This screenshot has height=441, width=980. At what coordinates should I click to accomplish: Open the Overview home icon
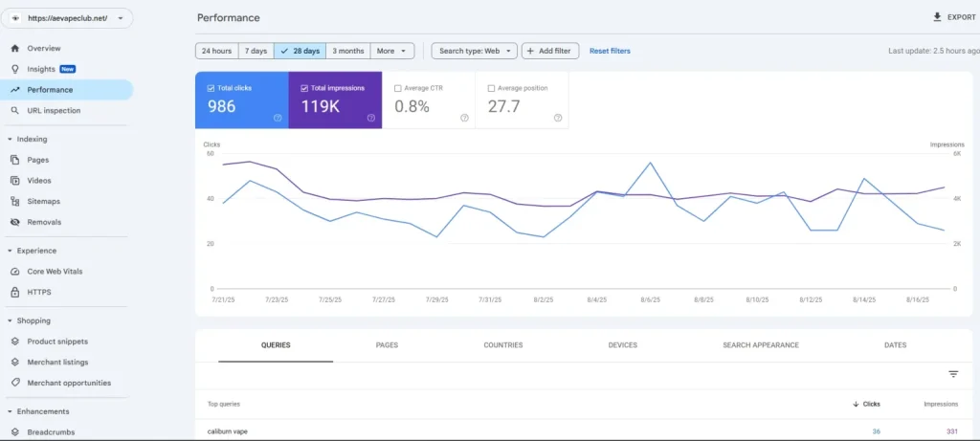tap(15, 48)
